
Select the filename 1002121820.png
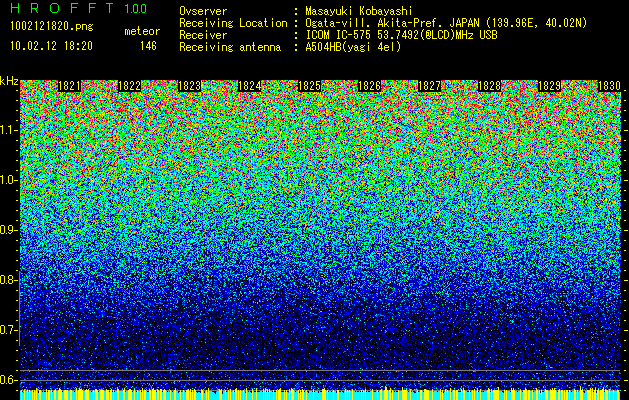coord(52,27)
